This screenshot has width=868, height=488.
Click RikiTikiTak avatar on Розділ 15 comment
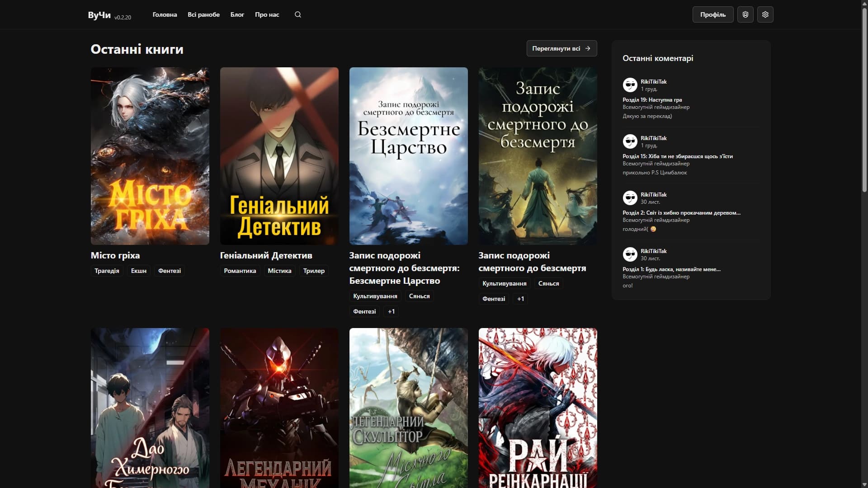(630, 141)
